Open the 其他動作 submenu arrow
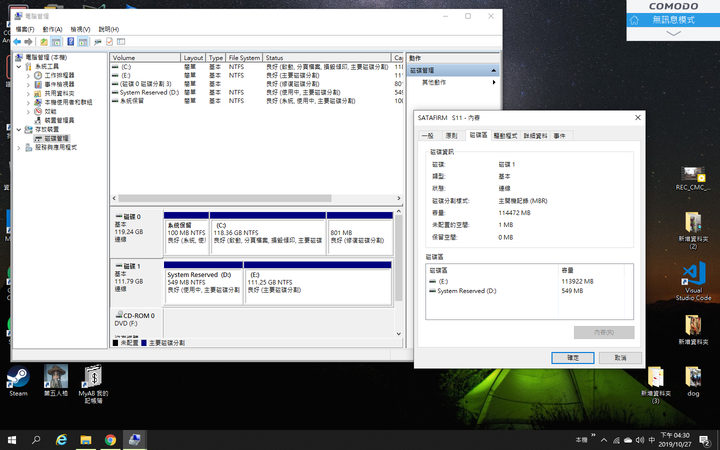This screenshot has width=720, height=450. click(494, 82)
